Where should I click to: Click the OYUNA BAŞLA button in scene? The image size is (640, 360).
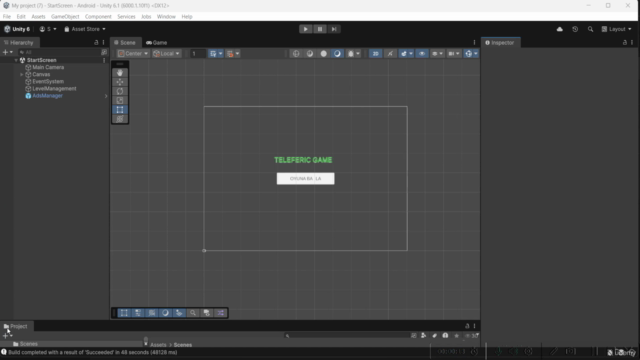pyautogui.click(x=305, y=178)
